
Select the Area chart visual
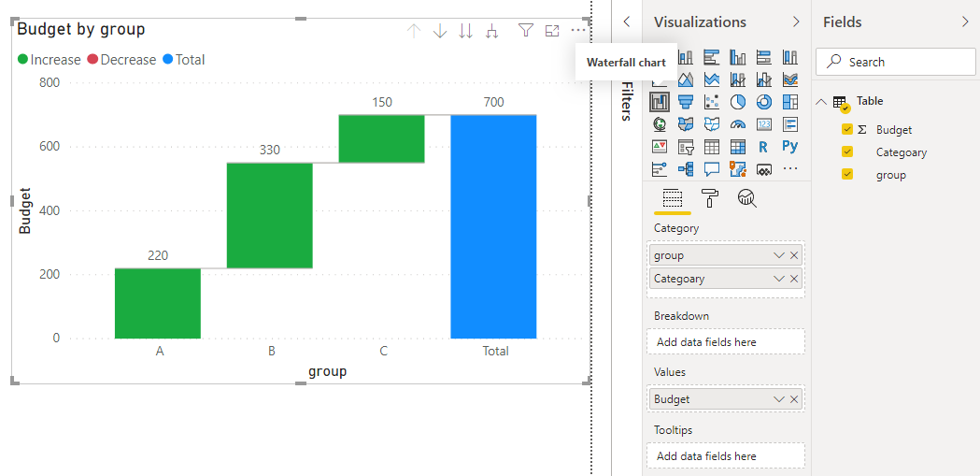[686, 79]
